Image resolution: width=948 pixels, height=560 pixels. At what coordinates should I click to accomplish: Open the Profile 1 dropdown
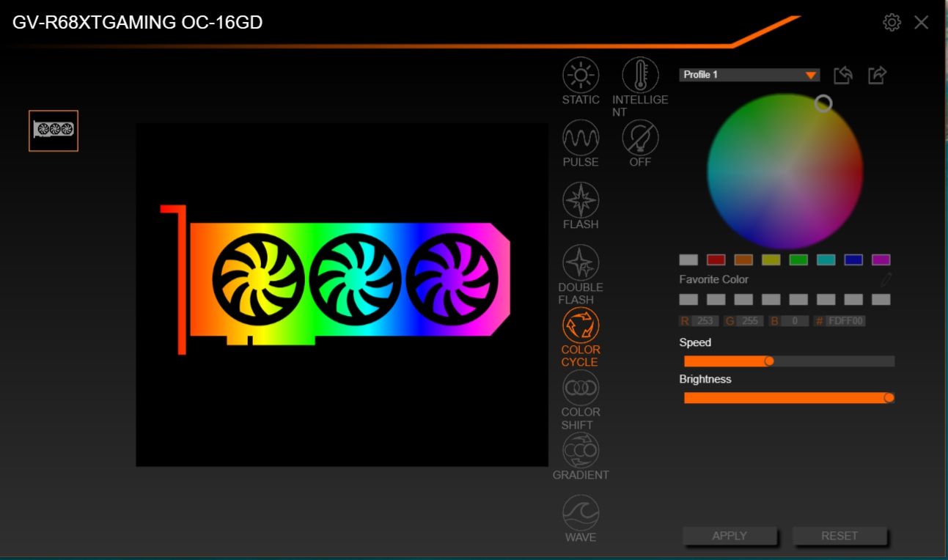[749, 75]
